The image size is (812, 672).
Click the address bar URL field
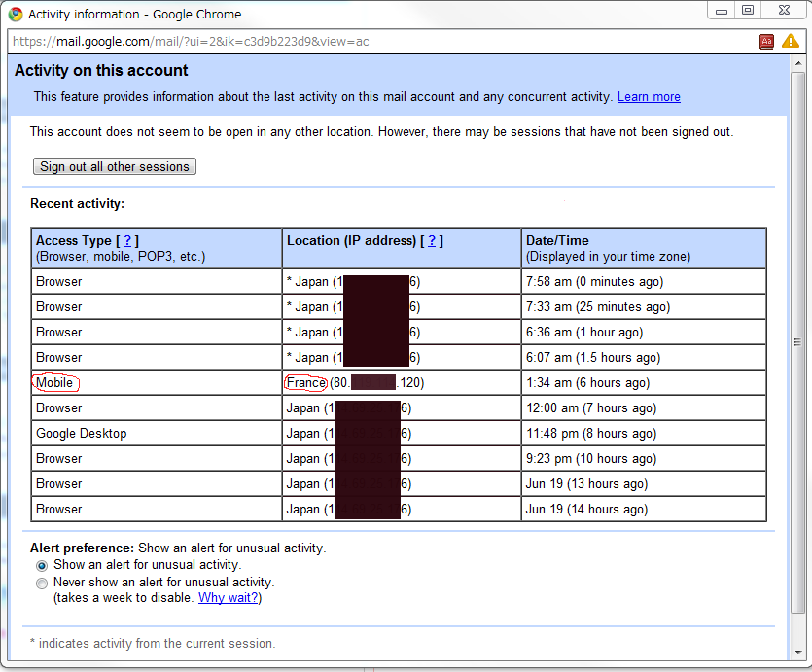pos(380,42)
